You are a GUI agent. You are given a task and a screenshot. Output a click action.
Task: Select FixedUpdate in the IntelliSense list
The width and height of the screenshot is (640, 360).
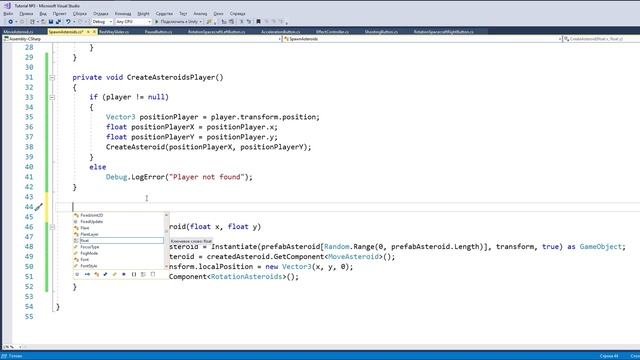(x=118, y=221)
